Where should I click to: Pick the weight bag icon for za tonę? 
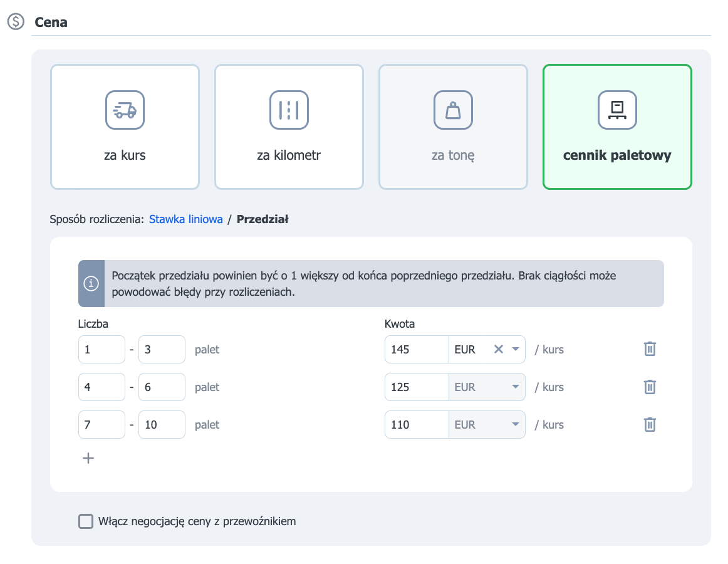tap(453, 110)
